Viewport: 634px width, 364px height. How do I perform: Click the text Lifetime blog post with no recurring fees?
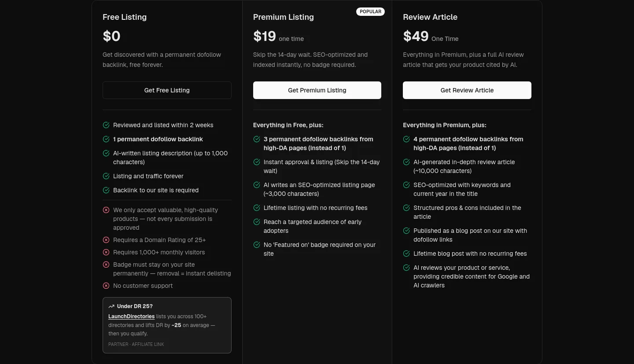click(x=470, y=254)
